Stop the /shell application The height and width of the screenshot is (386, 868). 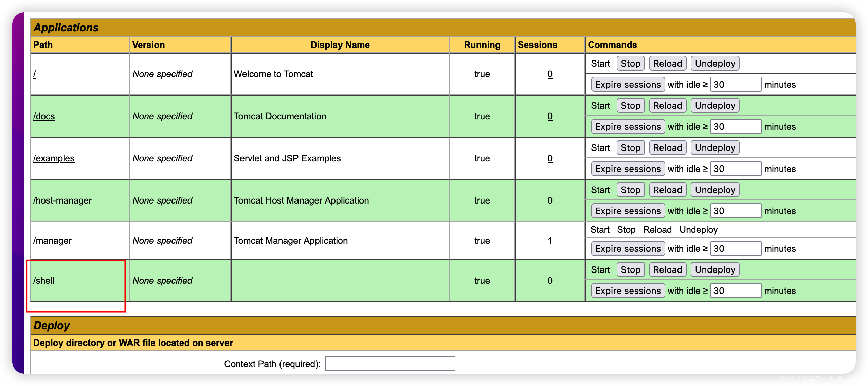(630, 270)
